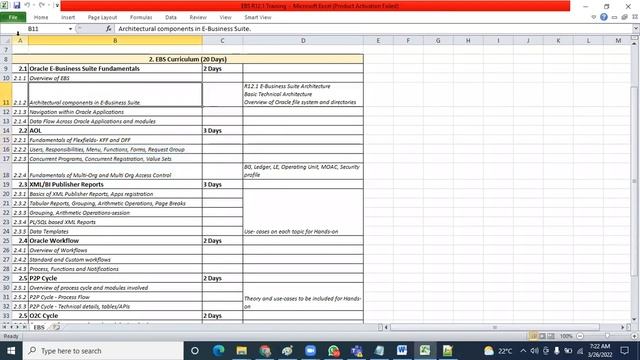
Task: Minimize the ribbon with the caret icon
Action: tap(594, 17)
